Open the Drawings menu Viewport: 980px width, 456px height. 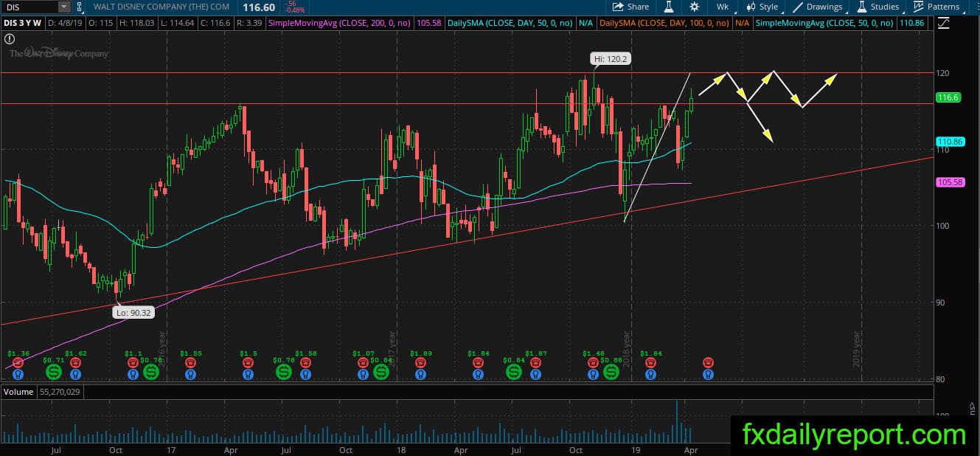(x=818, y=7)
